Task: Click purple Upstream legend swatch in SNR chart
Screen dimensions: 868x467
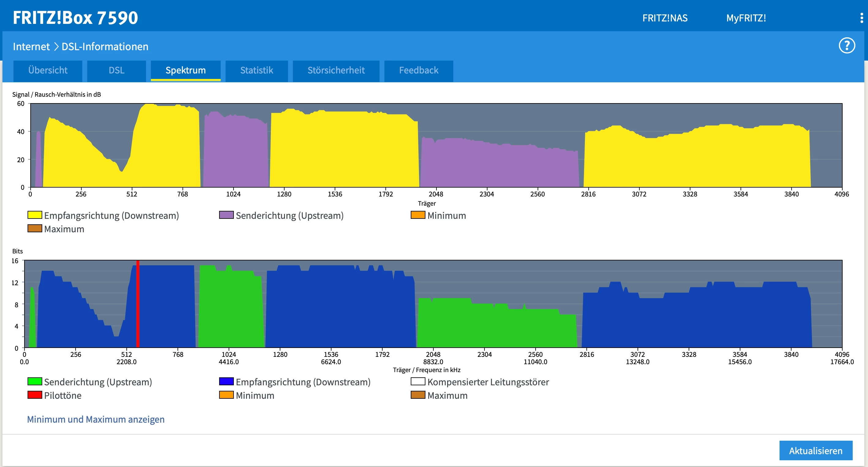Action: click(226, 215)
